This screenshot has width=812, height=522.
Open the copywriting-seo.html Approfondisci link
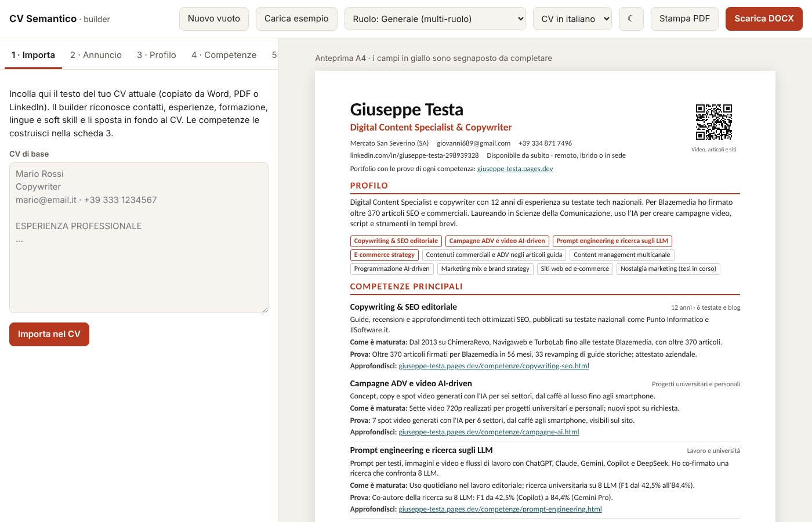tap(494, 366)
